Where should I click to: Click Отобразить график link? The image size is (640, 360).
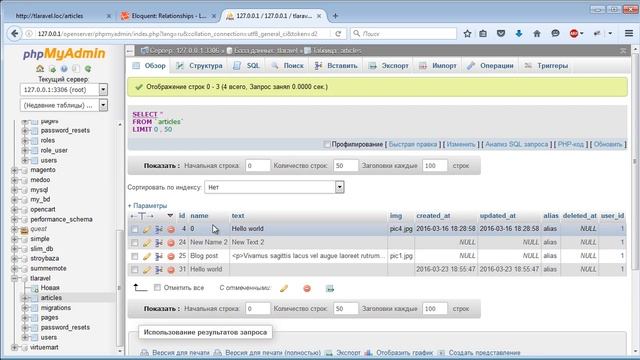[x=404, y=353]
